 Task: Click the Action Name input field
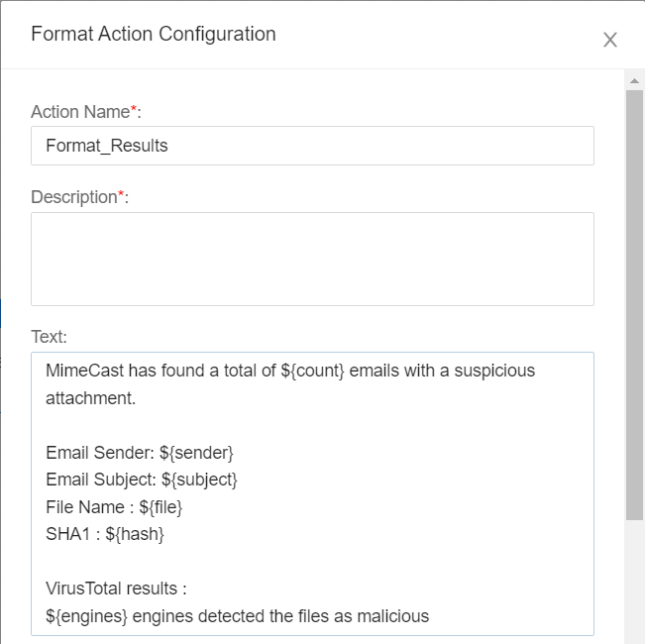(312, 146)
